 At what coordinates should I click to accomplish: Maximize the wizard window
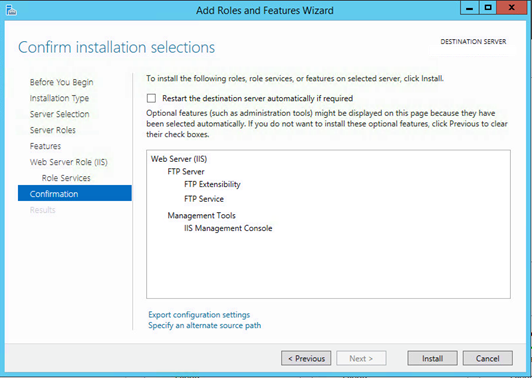pyautogui.click(x=488, y=8)
